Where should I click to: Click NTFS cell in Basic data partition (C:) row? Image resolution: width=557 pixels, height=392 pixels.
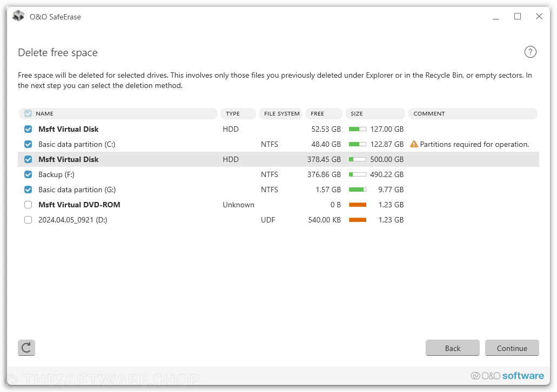click(269, 144)
